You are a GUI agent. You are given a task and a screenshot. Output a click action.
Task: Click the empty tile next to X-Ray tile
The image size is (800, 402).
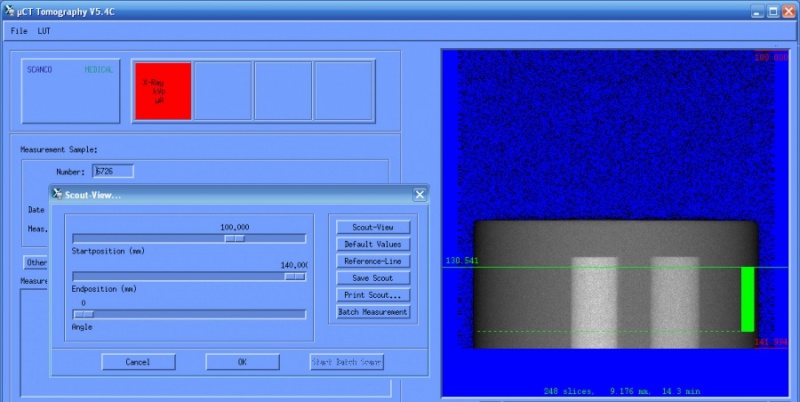tap(223, 91)
